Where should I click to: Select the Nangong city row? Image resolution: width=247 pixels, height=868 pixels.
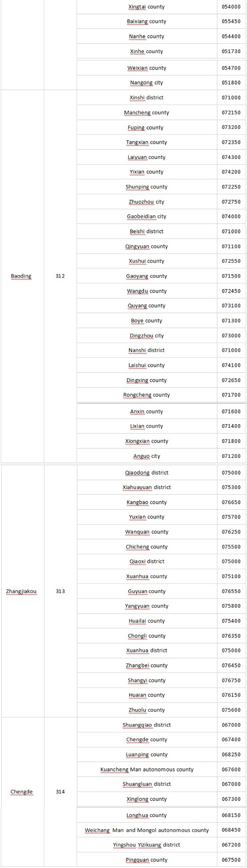[x=147, y=83]
